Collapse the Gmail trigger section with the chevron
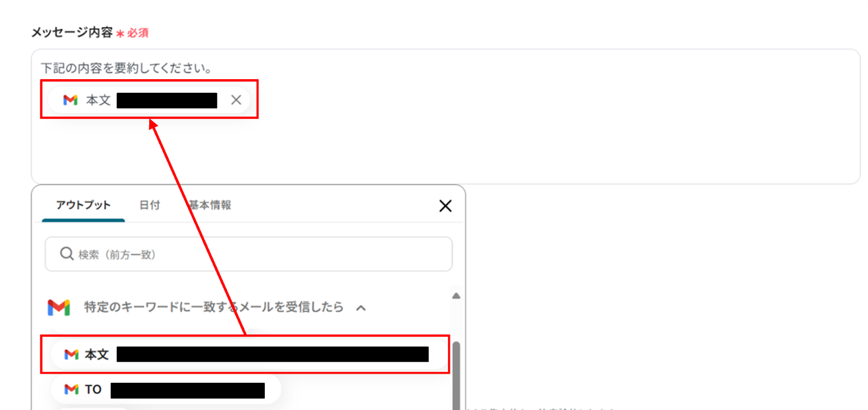Screen dimensions: 868x410 361,308
